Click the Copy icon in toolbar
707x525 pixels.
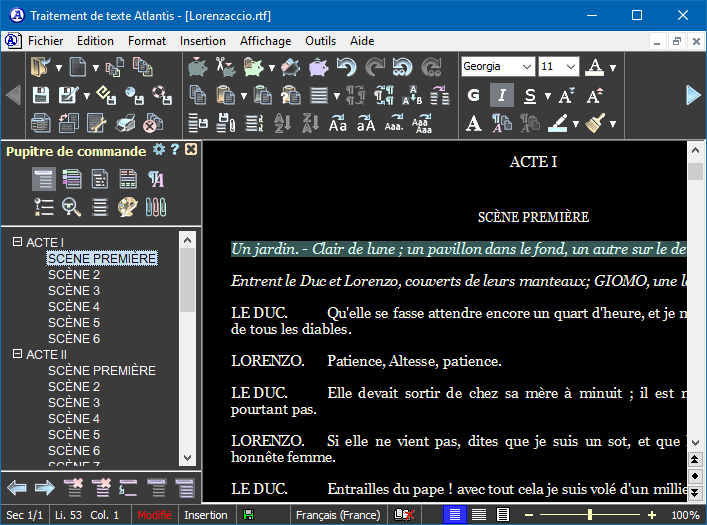pyautogui.click(x=197, y=95)
